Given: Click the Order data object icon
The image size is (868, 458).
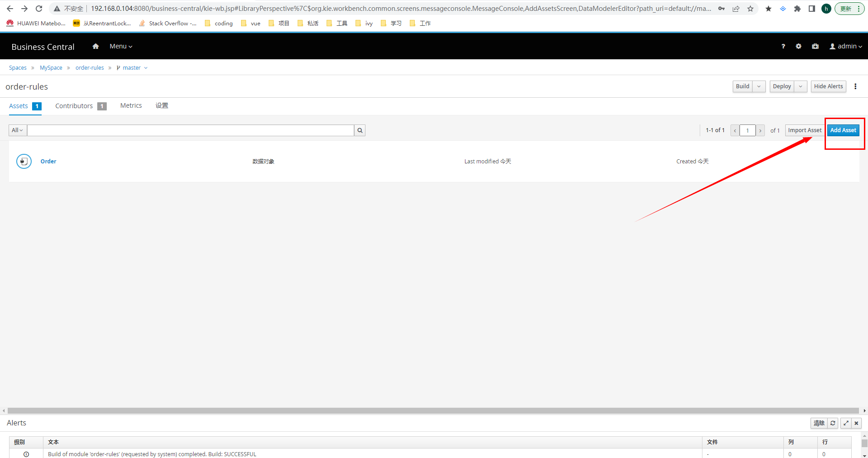Looking at the screenshot, I should click(x=24, y=161).
